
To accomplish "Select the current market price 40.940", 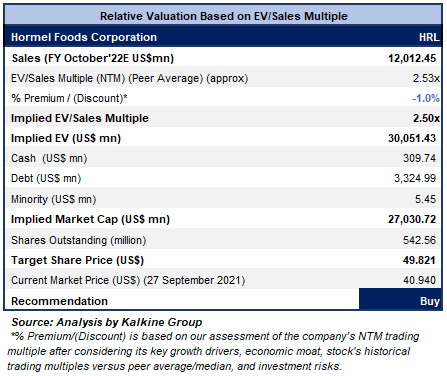I will coord(419,280).
